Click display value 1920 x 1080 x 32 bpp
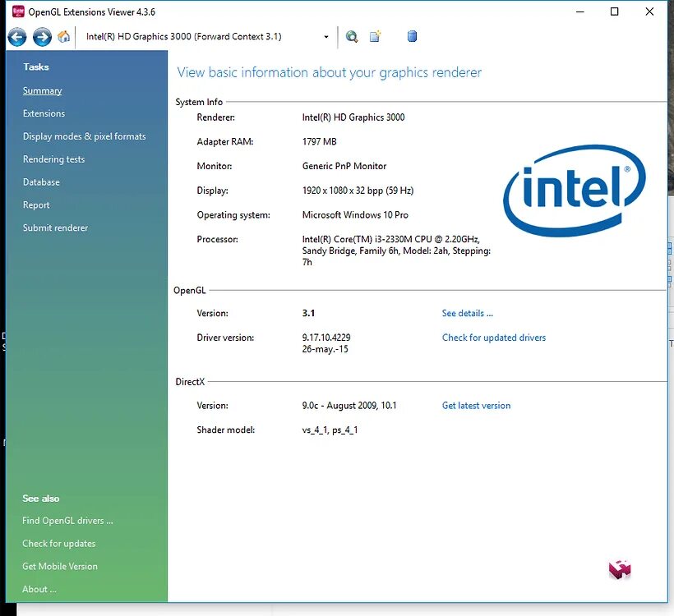674x616 pixels. pos(358,191)
